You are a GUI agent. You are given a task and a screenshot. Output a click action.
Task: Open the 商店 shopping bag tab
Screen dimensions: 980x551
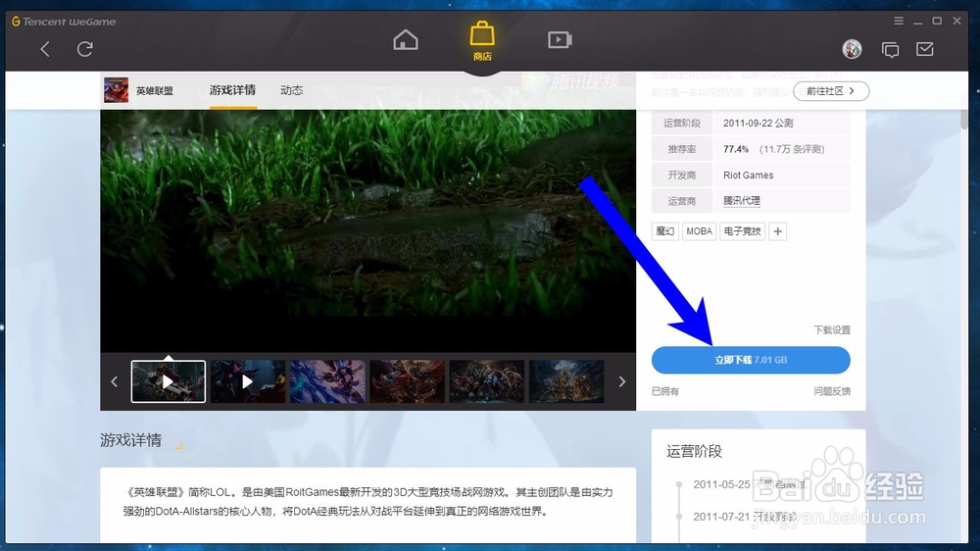pos(482,41)
